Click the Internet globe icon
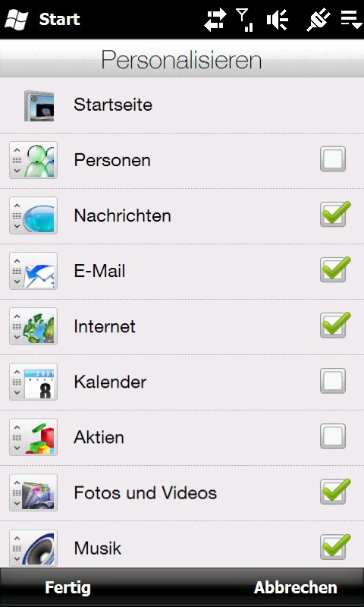The image size is (364, 607). pyautogui.click(x=39, y=326)
